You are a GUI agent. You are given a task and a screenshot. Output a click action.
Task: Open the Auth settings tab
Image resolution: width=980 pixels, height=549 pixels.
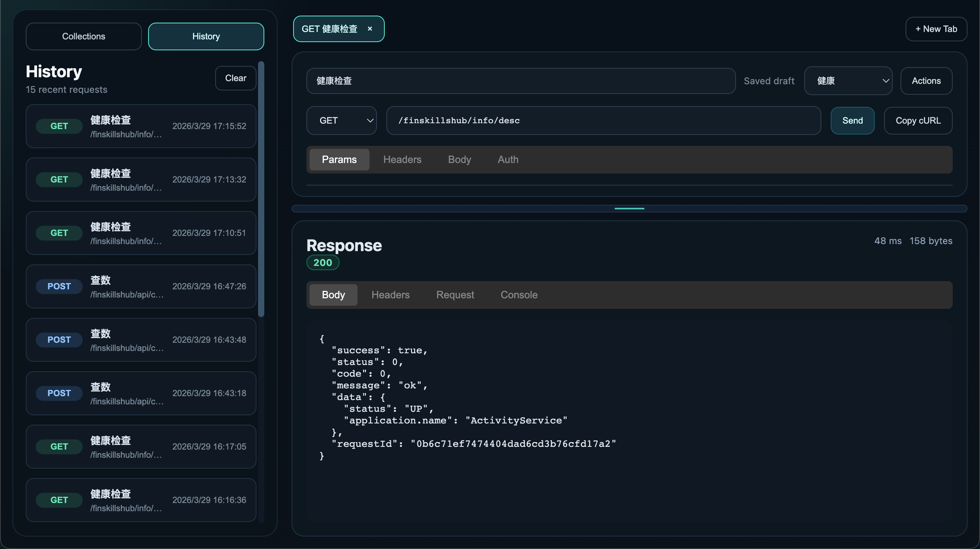click(x=508, y=159)
